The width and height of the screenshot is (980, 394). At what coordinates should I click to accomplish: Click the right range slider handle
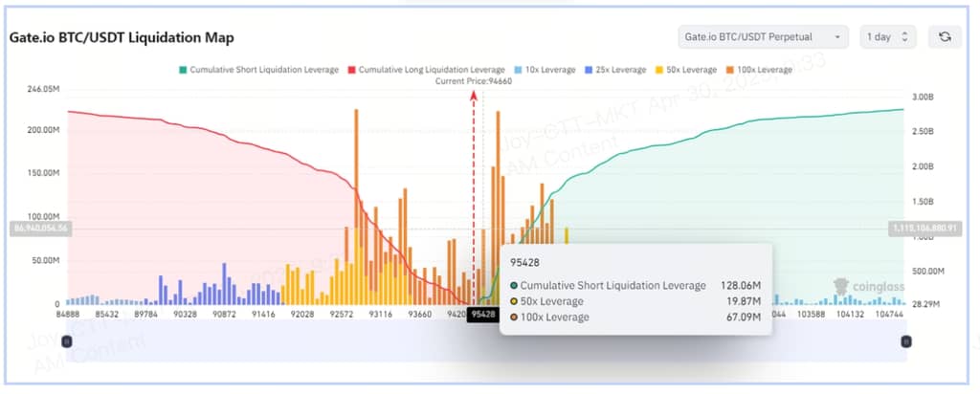[x=906, y=341]
